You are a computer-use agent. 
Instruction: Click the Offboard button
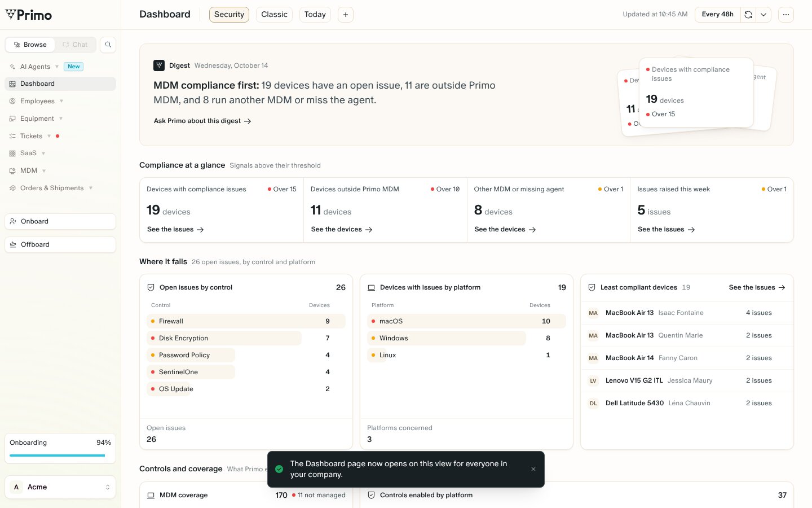tap(60, 244)
